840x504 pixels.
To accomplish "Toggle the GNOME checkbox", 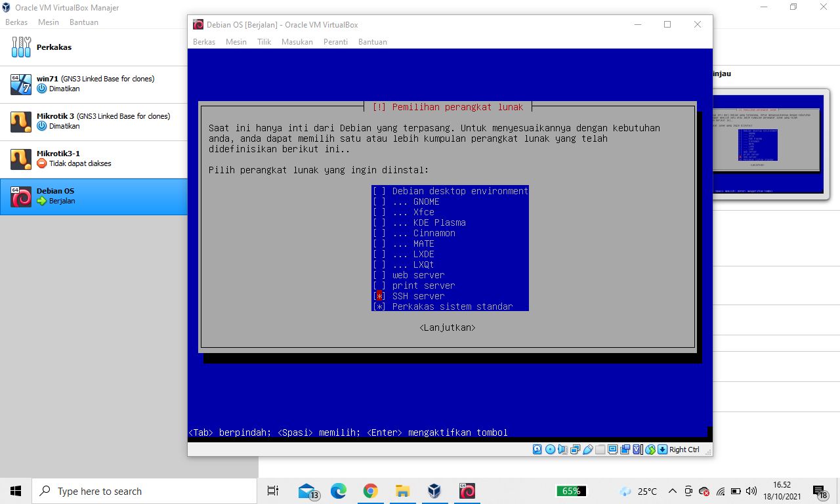I will click(379, 201).
